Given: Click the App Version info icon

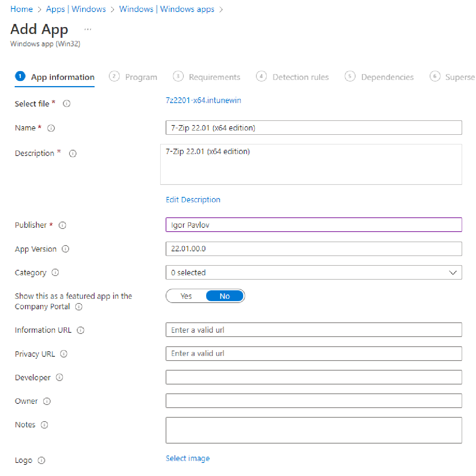Looking at the screenshot, I should pos(66,249).
